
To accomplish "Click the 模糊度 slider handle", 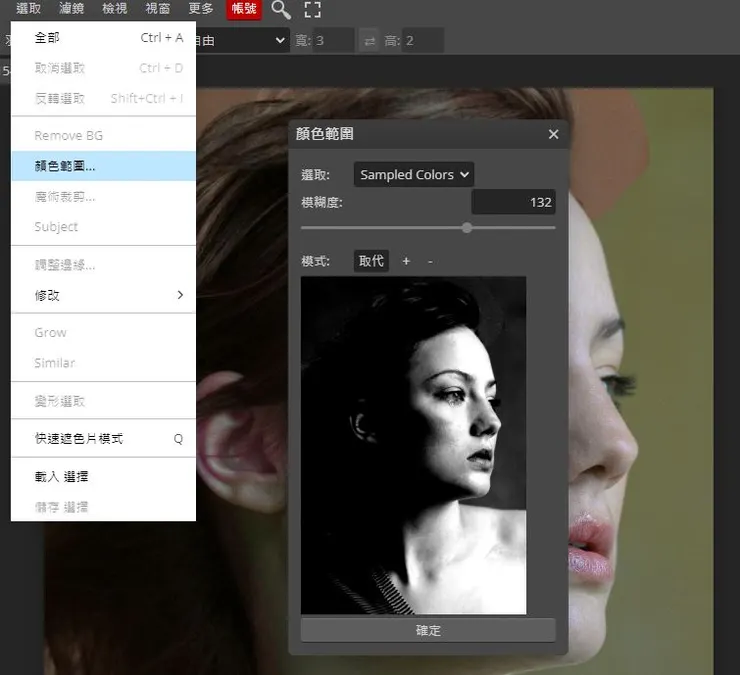I will 467,228.
